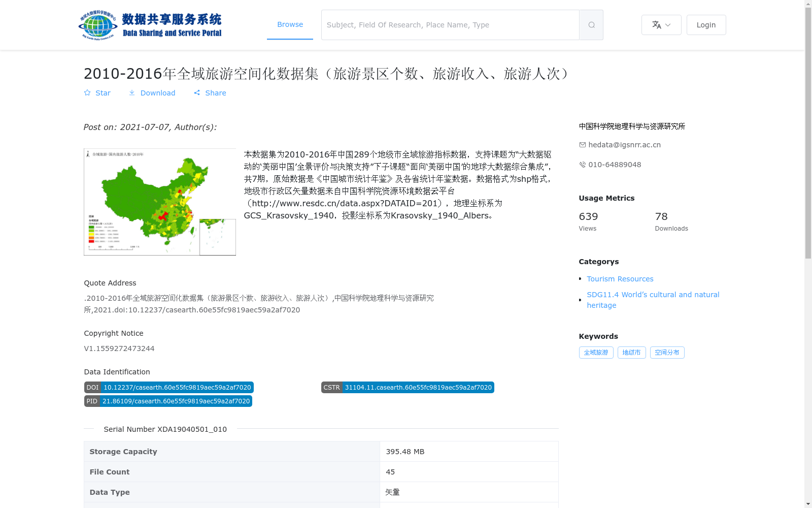Select the 地级市 keyword tag

tap(631, 353)
